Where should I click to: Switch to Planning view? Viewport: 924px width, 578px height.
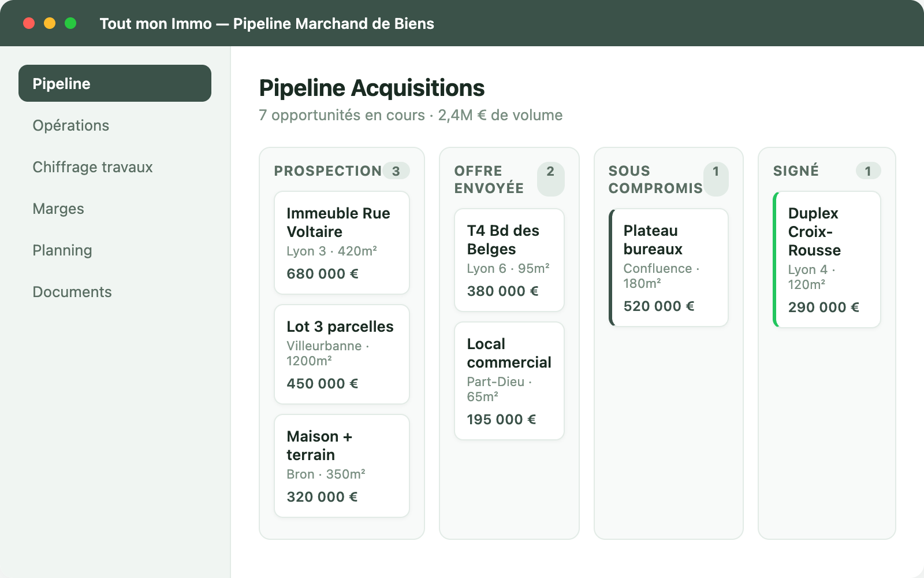115,250
